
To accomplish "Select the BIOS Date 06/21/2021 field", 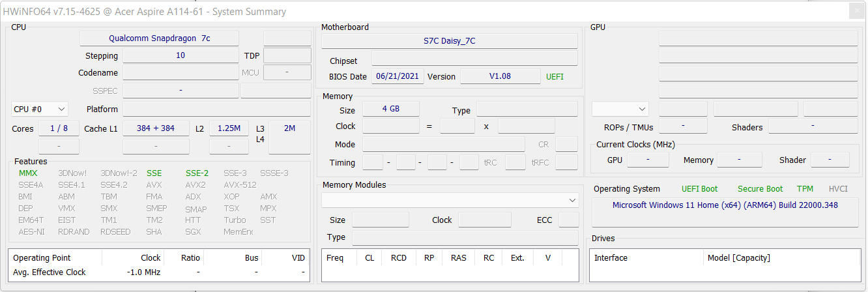I will click(398, 76).
